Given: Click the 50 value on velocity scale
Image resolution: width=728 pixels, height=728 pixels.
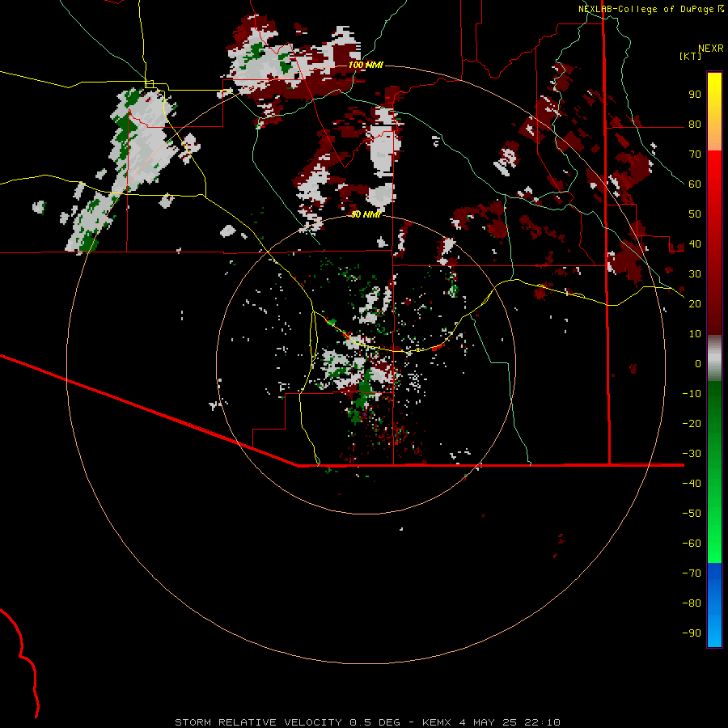Looking at the screenshot, I should pos(695,214).
